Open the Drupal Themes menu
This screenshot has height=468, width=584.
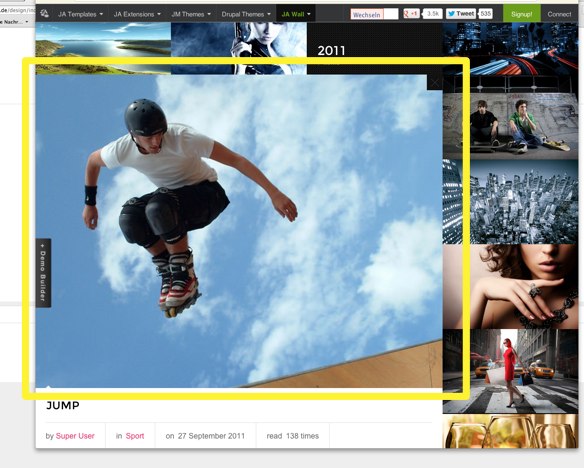246,14
